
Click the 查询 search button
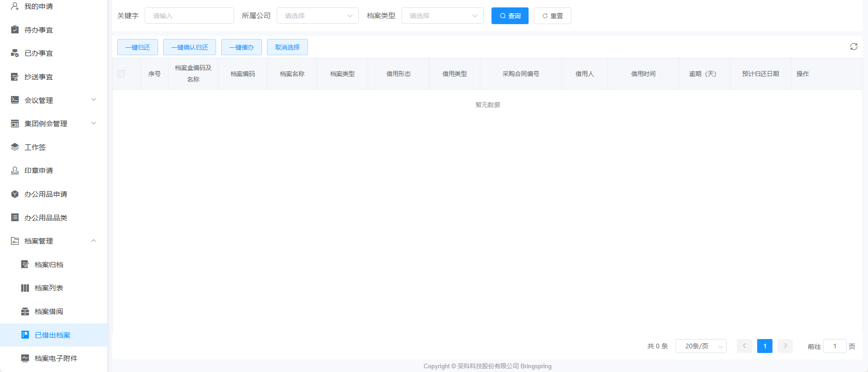tap(510, 16)
